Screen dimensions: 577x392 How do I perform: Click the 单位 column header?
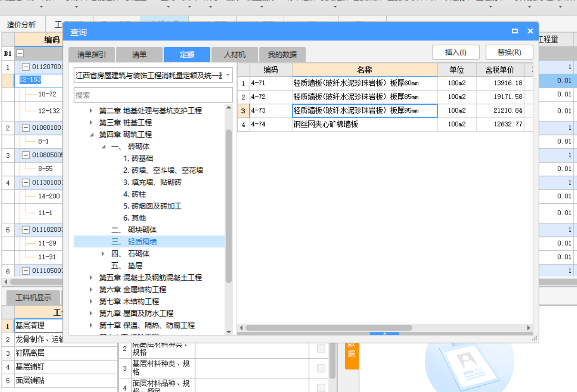tap(457, 70)
